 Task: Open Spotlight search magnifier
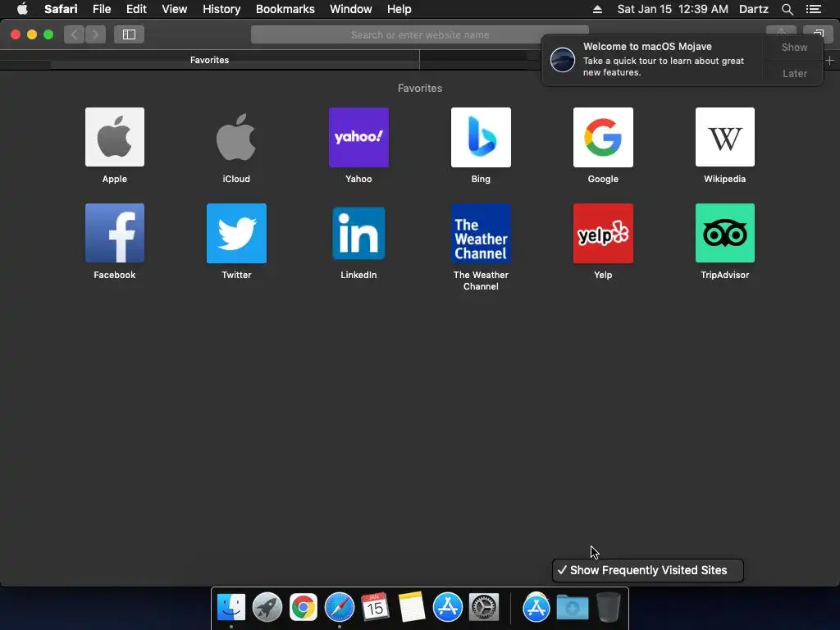787,9
